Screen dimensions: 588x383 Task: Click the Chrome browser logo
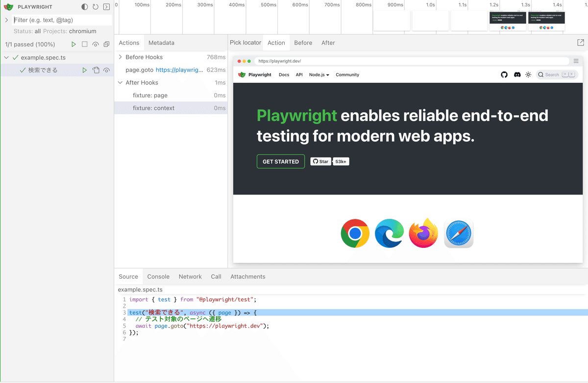[x=355, y=233]
